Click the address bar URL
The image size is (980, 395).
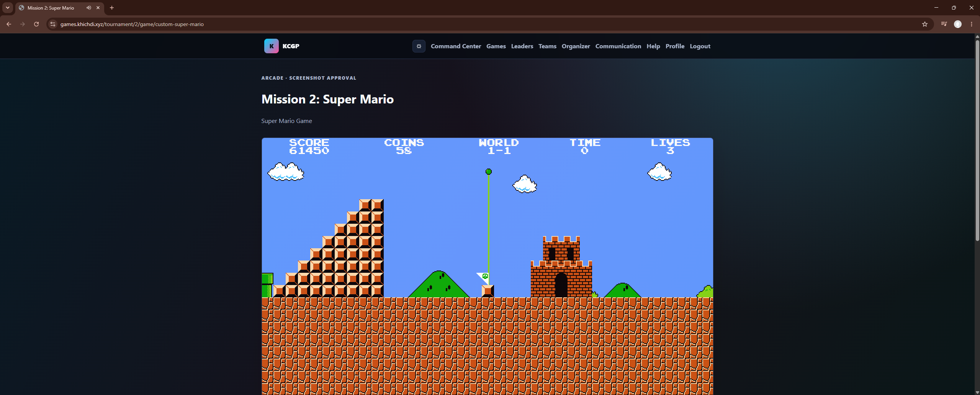[132, 24]
